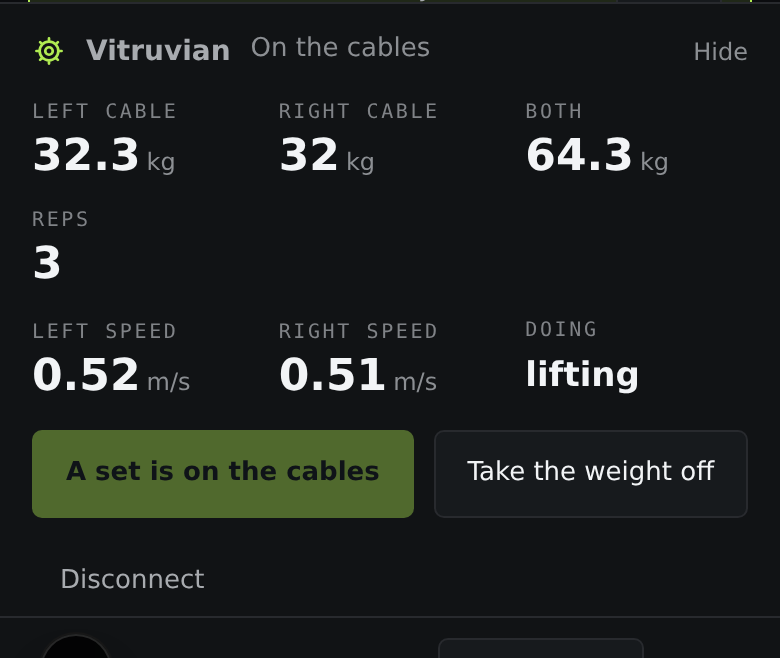Image resolution: width=780 pixels, height=658 pixels.
Task: Take the weight off the cables
Action: click(590, 473)
